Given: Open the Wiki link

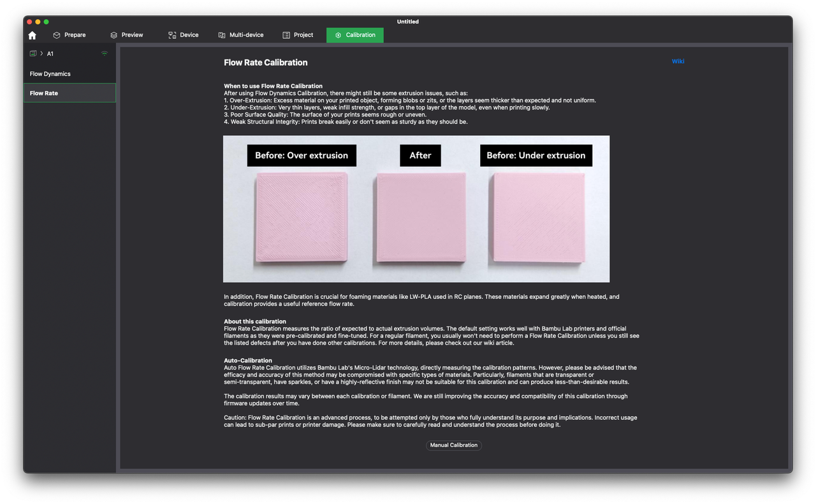Looking at the screenshot, I should (x=678, y=61).
